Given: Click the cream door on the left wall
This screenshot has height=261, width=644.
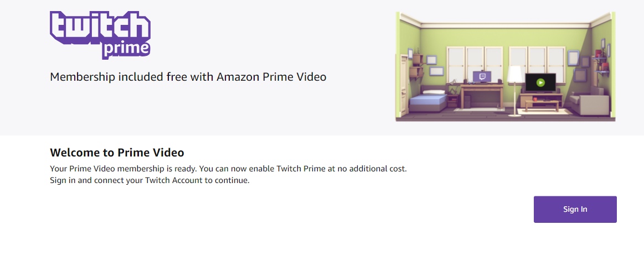Looking at the screenshot, I should (404, 85).
